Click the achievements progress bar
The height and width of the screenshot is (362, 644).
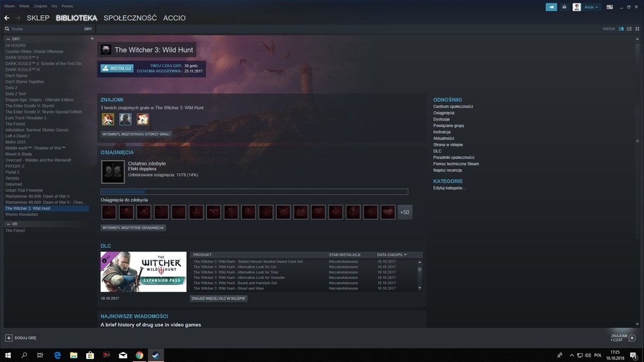pyautogui.click(x=254, y=192)
